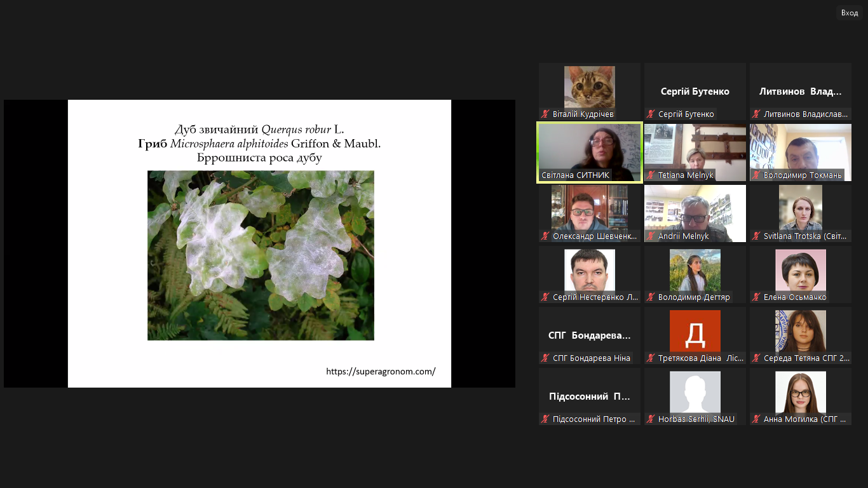The width and height of the screenshot is (868, 488).
Task: Select Віталій Кудрічев's cat avatar tile
Action: tap(590, 87)
